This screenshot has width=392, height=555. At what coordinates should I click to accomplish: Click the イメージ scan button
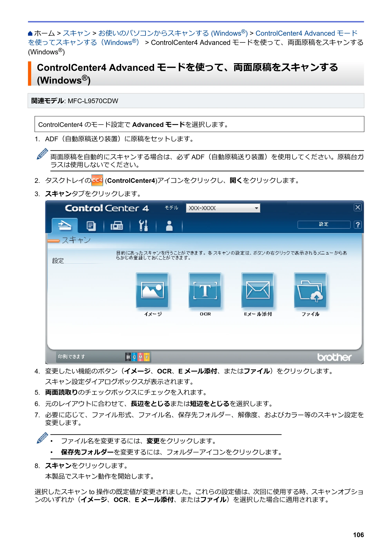click(152, 290)
